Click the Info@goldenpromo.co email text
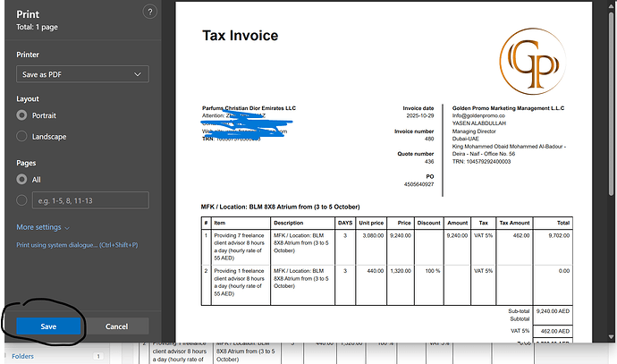The height and width of the screenshot is (364, 617). tap(478, 115)
